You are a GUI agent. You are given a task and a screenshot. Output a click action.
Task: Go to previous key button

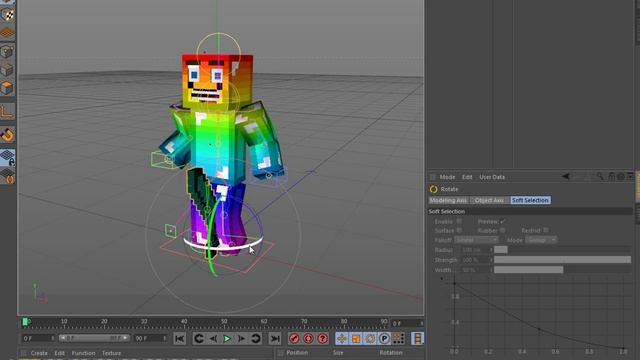199,338
